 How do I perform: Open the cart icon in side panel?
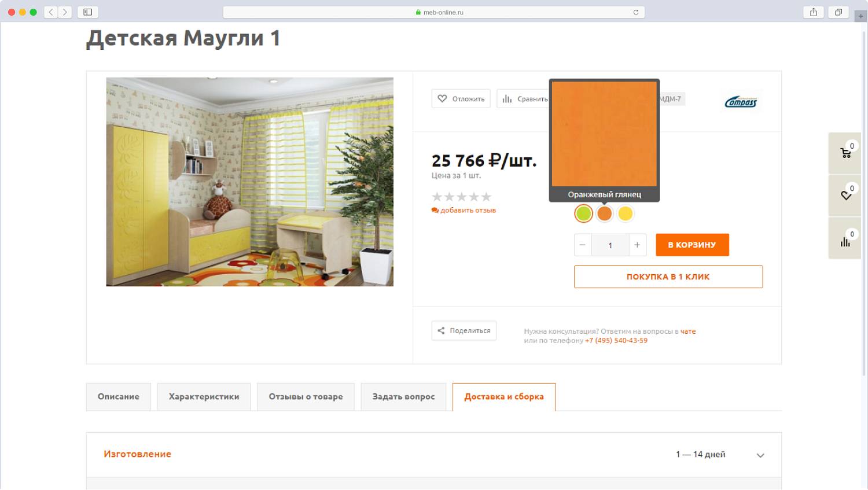point(845,153)
